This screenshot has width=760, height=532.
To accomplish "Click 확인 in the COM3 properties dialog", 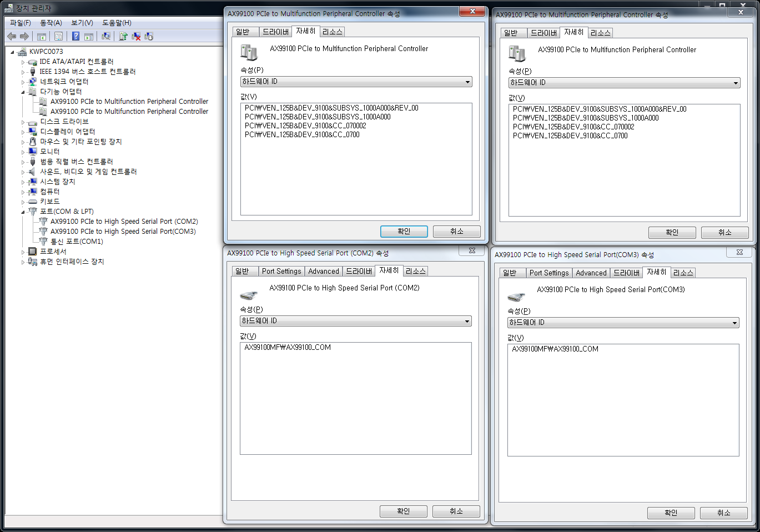I will pyautogui.click(x=671, y=513).
